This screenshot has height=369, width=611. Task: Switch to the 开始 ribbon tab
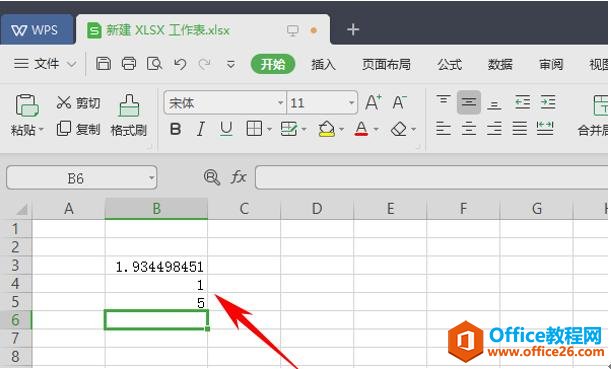click(273, 64)
